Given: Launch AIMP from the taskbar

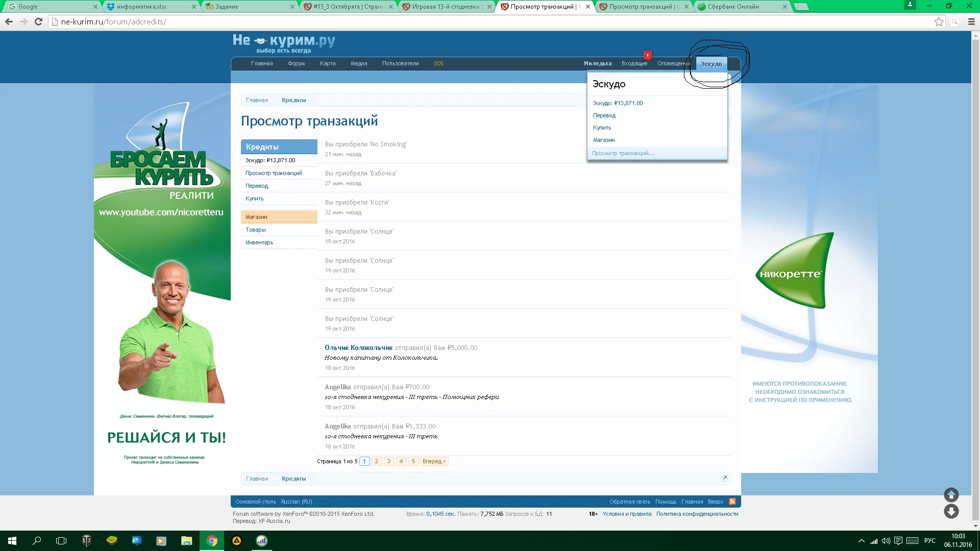Looking at the screenshot, I should coord(236,541).
